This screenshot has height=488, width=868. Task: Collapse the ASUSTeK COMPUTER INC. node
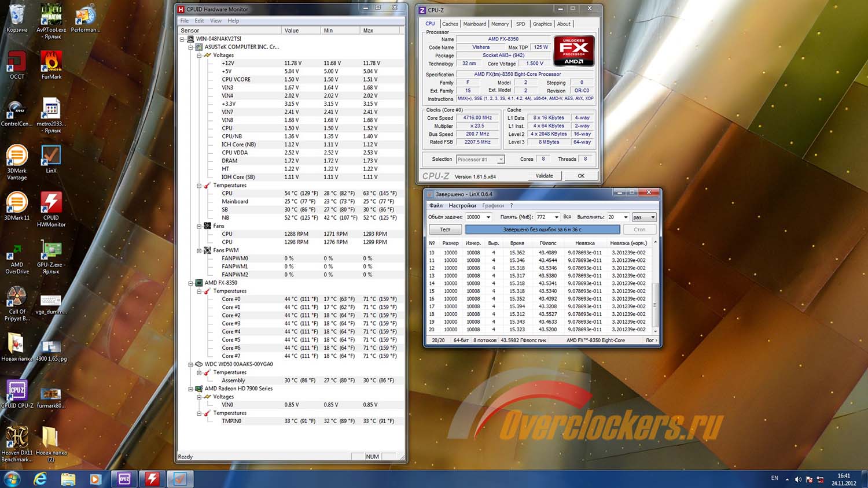tap(190, 47)
